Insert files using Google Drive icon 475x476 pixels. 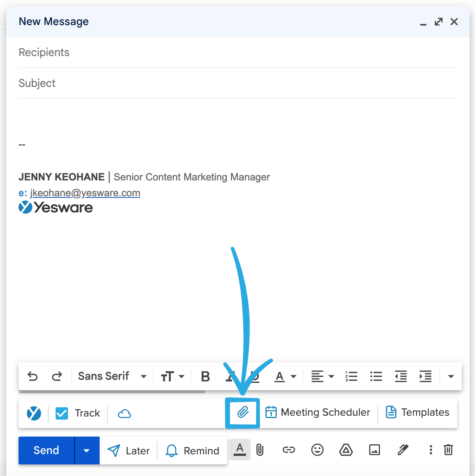pyautogui.click(x=346, y=450)
